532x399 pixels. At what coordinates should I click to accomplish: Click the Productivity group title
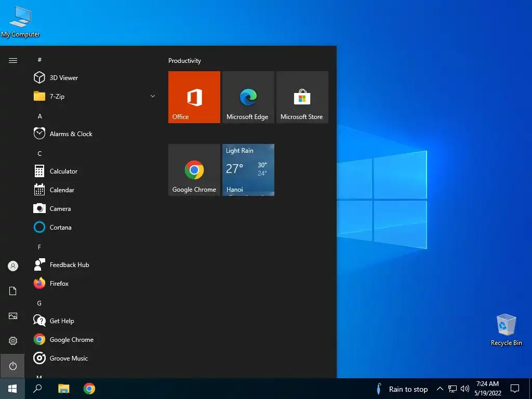pos(184,61)
